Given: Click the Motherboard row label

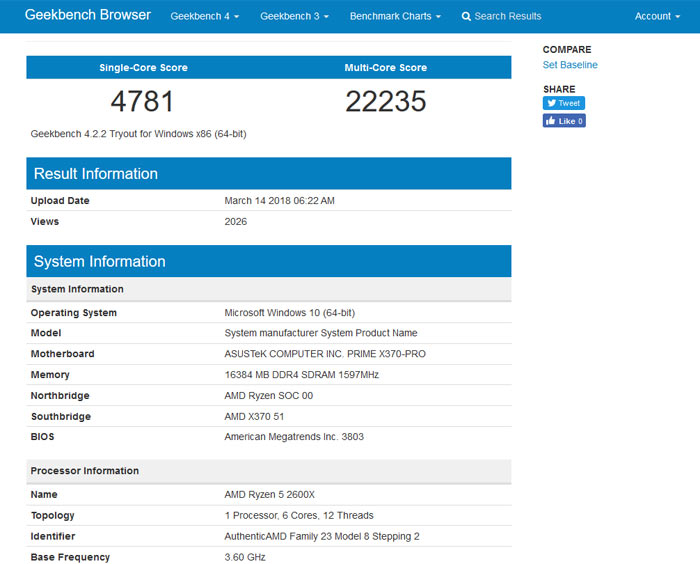Looking at the screenshot, I should 62,354.
